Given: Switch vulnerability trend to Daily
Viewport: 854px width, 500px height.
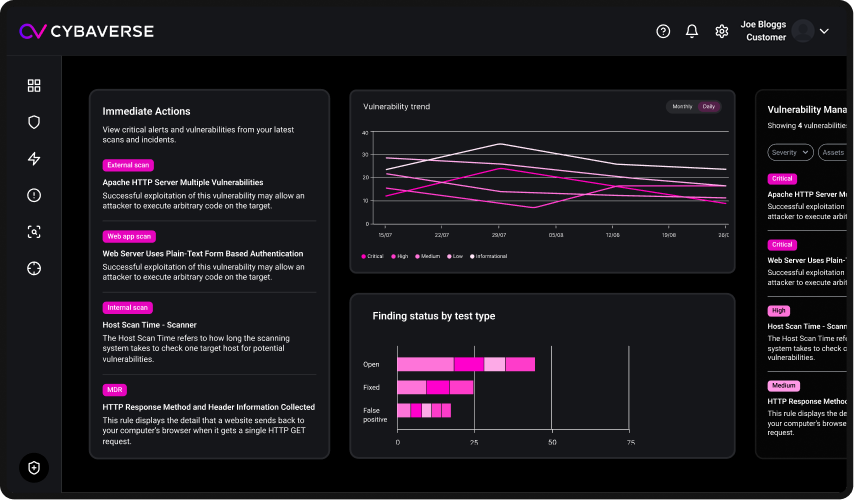Looking at the screenshot, I should [x=708, y=106].
